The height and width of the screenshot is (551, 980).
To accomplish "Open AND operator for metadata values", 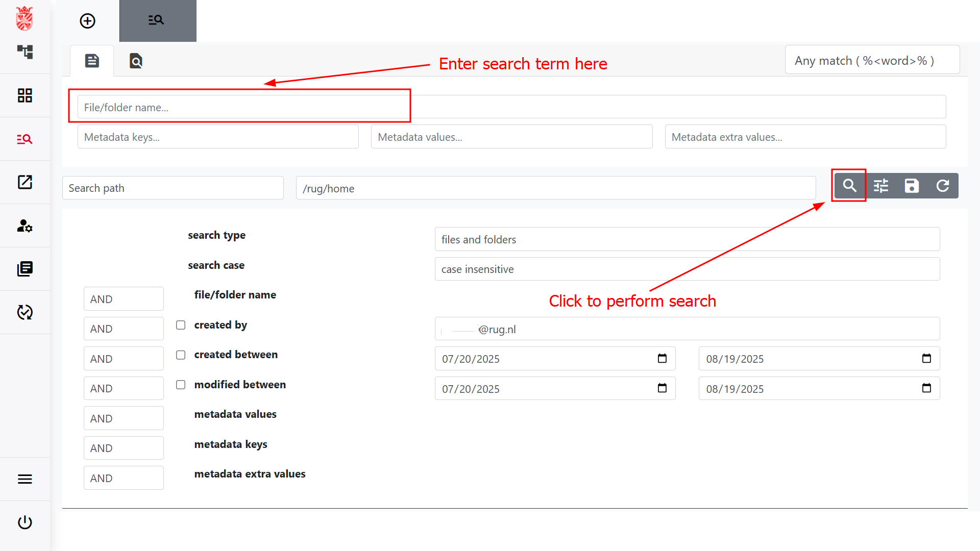I will (124, 418).
